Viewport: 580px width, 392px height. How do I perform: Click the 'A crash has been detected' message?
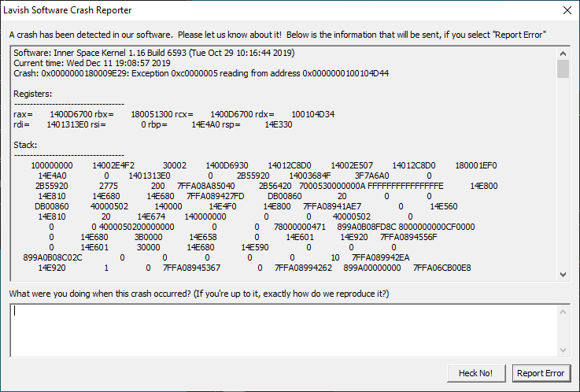tap(278, 35)
